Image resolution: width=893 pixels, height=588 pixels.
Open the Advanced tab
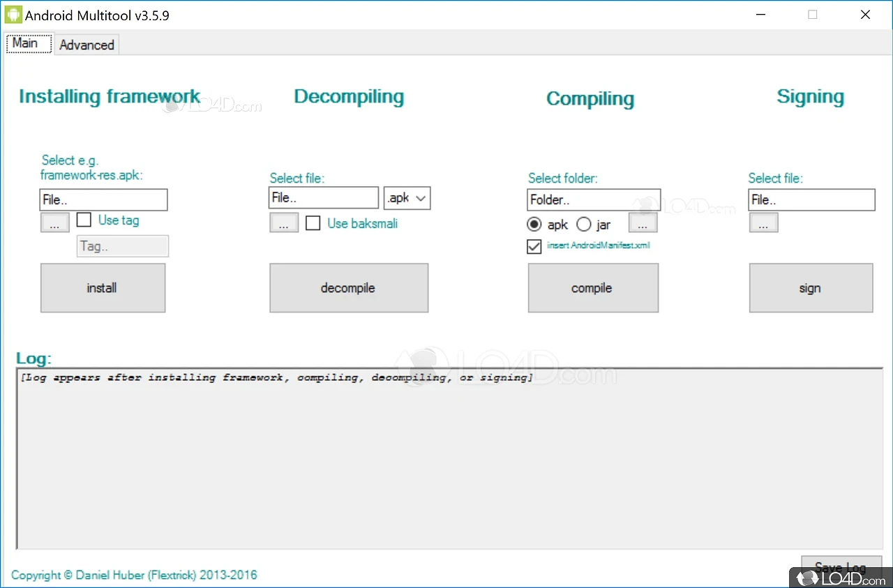[87, 45]
